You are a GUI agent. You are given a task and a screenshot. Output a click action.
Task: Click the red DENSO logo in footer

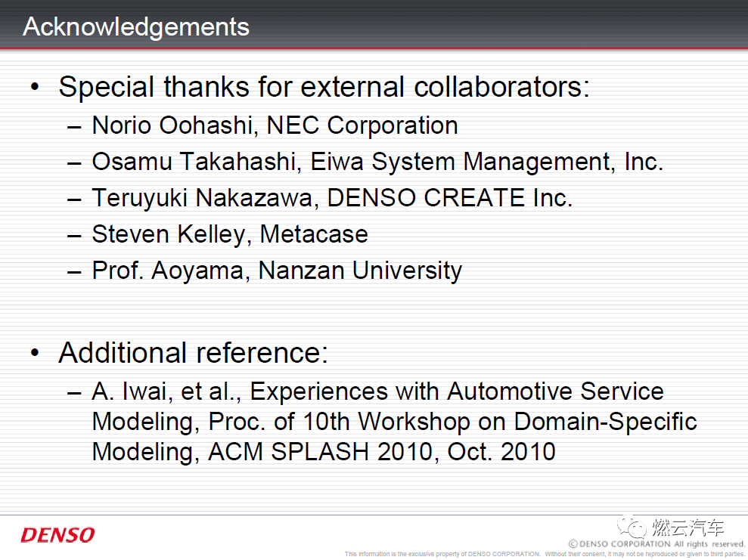click(57, 535)
